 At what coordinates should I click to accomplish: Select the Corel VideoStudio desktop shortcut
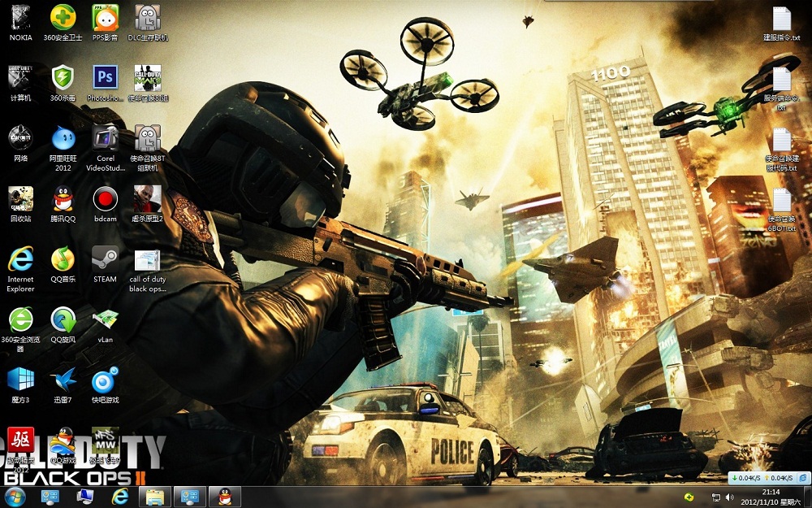pyautogui.click(x=105, y=137)
